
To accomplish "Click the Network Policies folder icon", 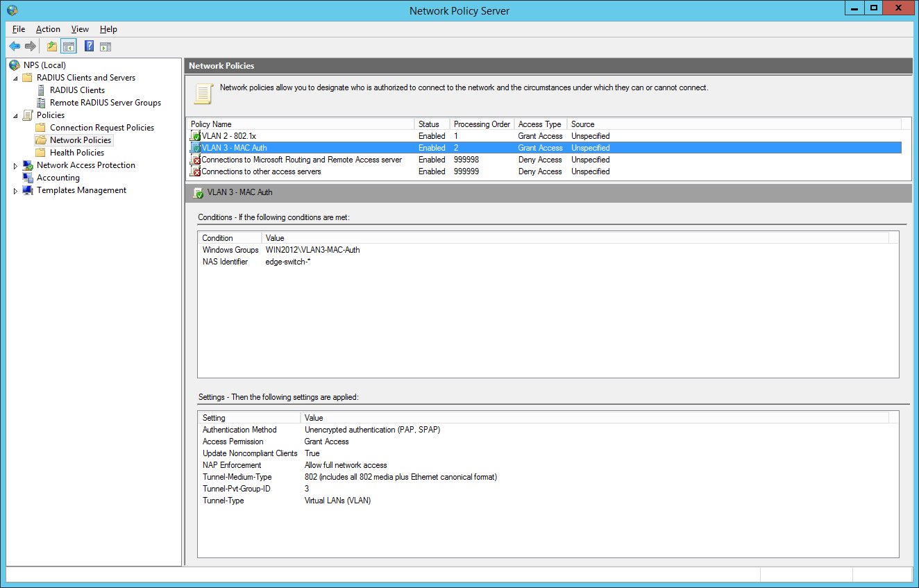I will [x=41, y=140].
